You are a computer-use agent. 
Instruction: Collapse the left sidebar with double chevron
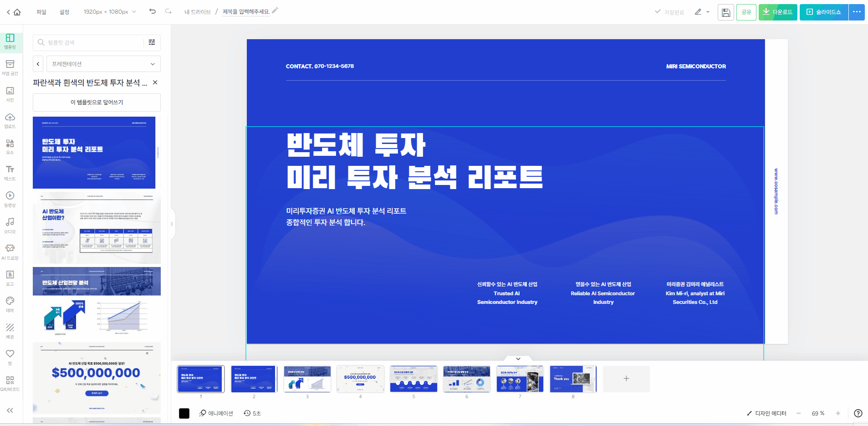tap(10, 411)
